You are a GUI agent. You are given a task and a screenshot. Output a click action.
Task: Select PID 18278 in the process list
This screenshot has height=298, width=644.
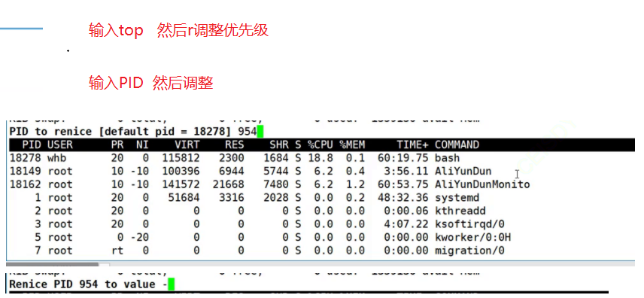tap(25, 158)
